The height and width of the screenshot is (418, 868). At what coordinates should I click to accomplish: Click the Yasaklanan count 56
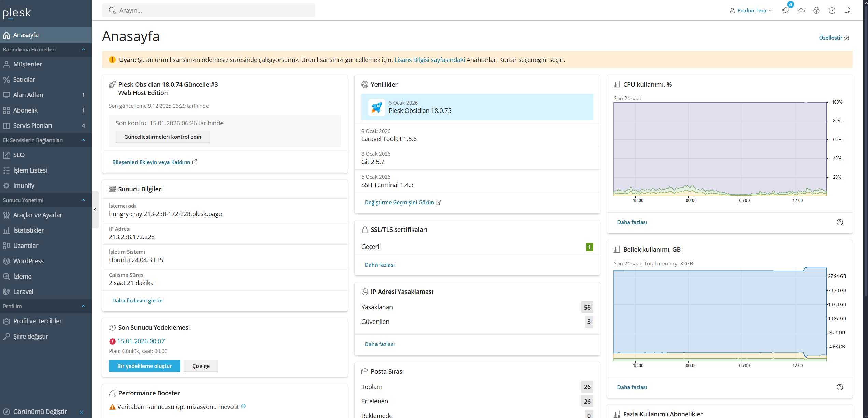pyautogui.click(x=587, y=307)
